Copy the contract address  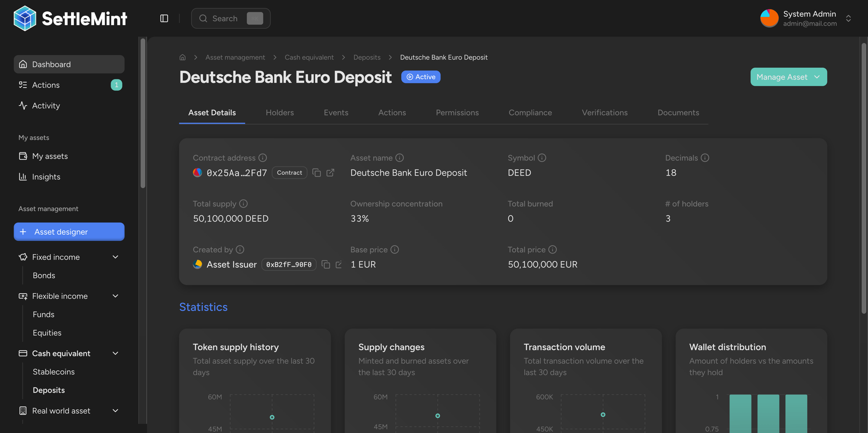[316, 173]
